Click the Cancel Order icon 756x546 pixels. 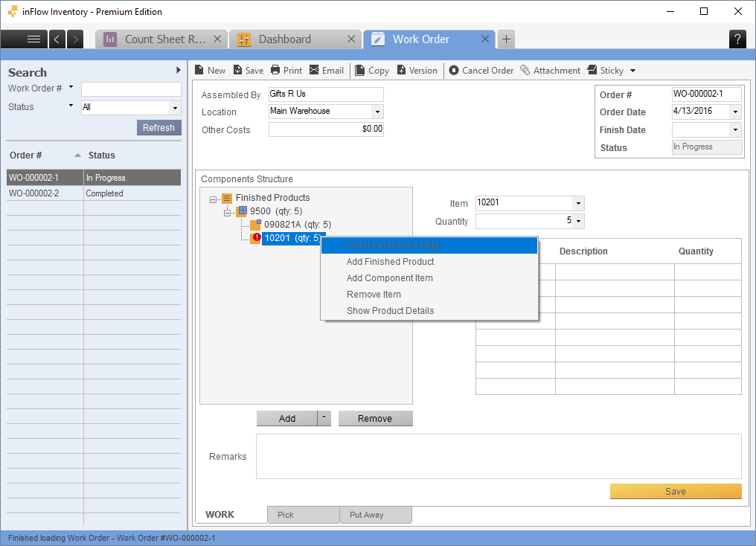point(454,71)
